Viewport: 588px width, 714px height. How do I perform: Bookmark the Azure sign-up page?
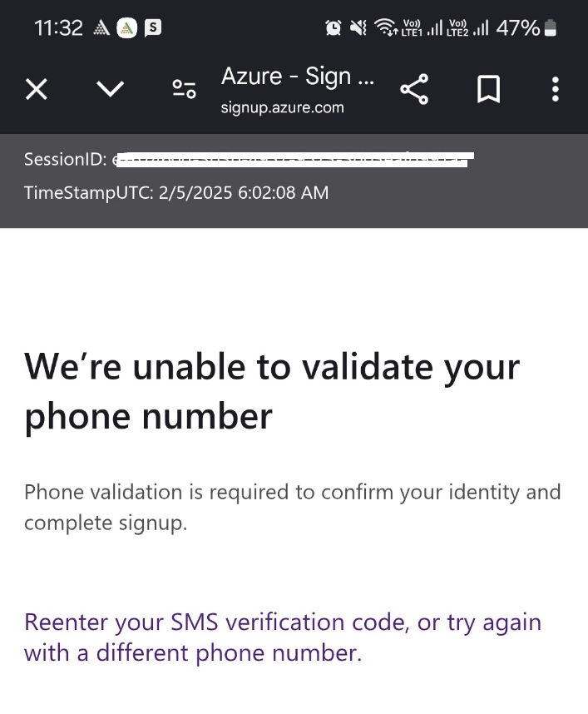[488, 89]
